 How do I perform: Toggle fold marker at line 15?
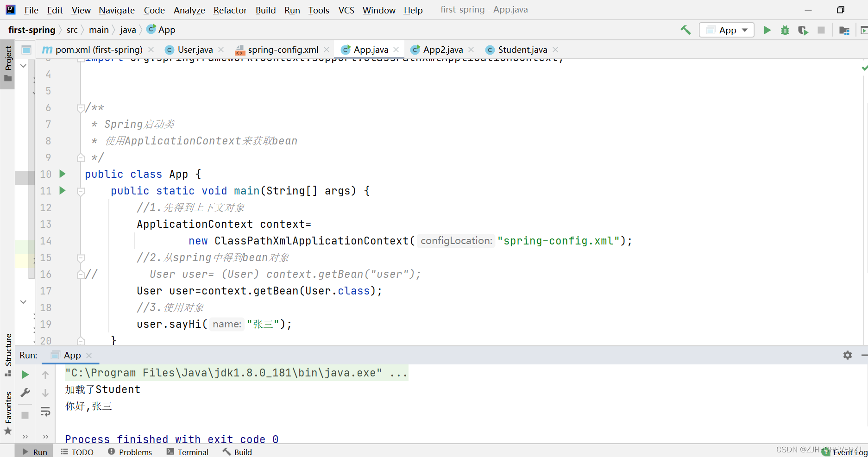click(81, 258)
